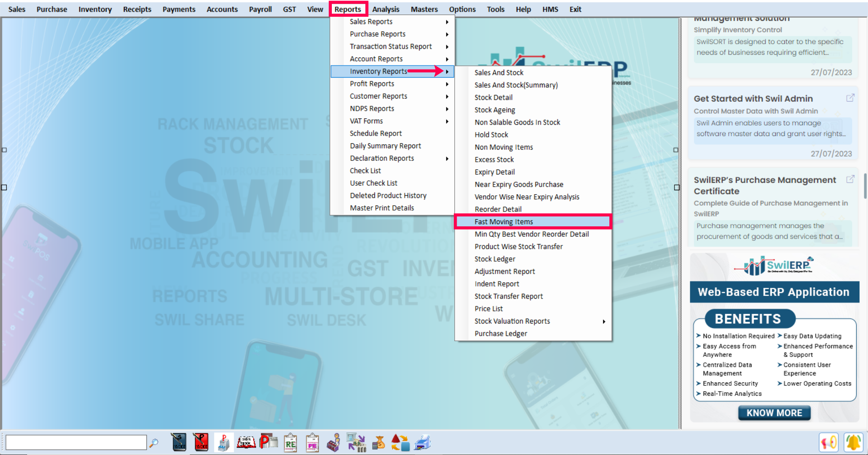Image resolution: width=868 pixels, height=455 pixels.
Task: Open the RE clipboard toolbar icon
Action: point(290,443)
